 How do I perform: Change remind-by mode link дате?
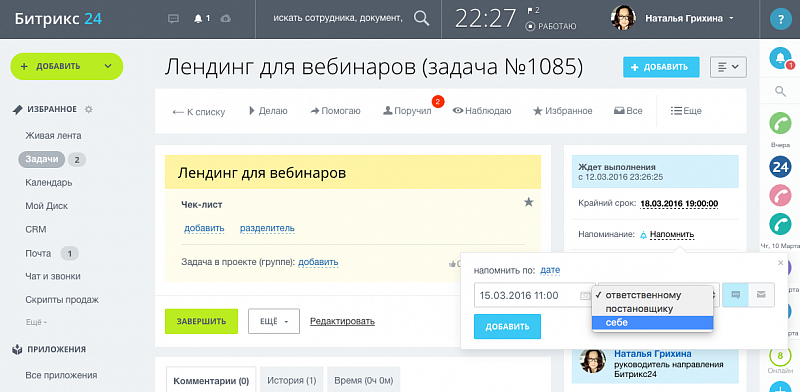pyautogui.click(x=550, y=270)
